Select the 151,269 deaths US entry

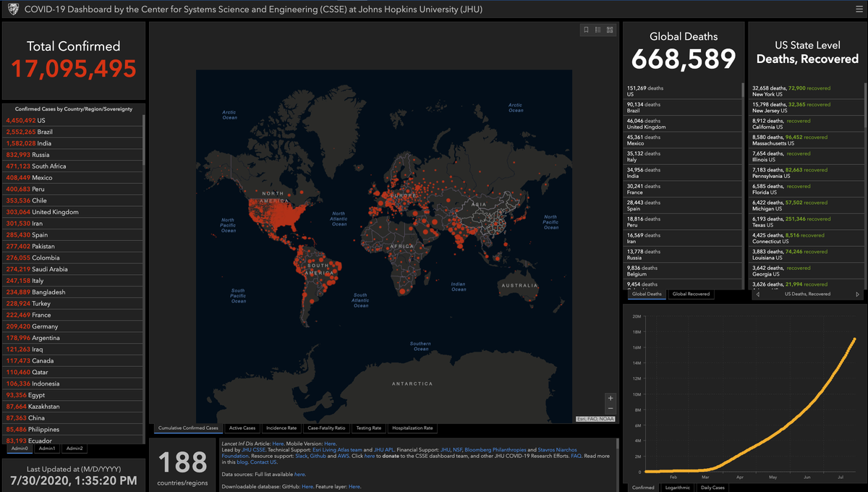[x=683, y=91]
